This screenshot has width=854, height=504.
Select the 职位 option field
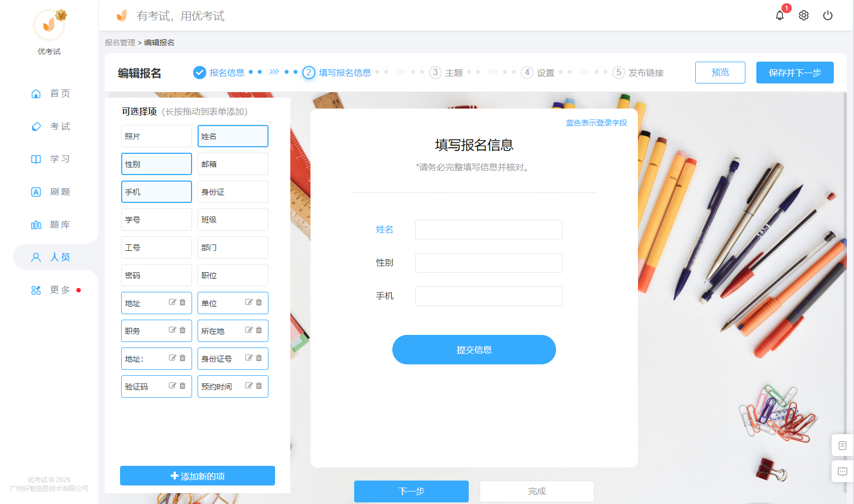pos(233,275)
